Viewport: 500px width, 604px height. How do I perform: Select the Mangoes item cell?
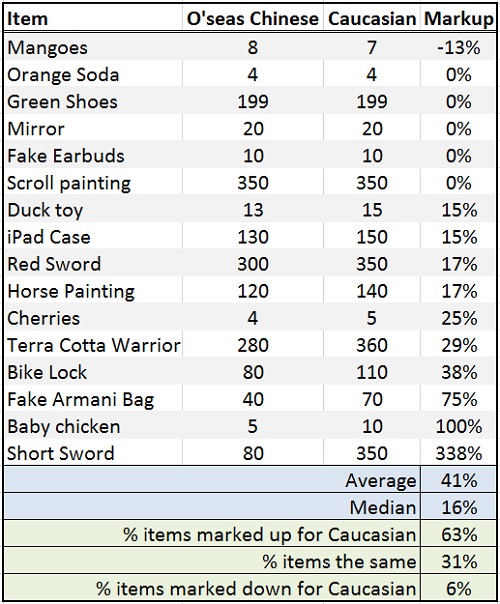pos(93,47)
